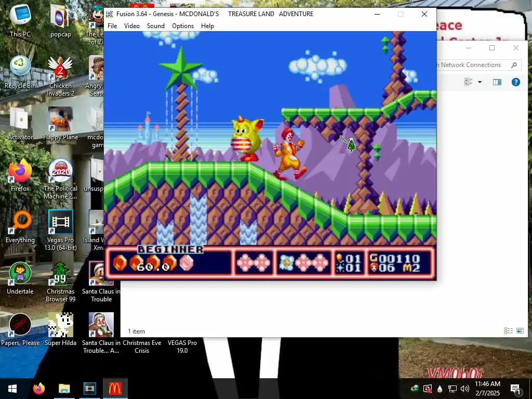
Task: Open the network status tray icon
Action: coord(453,389)
